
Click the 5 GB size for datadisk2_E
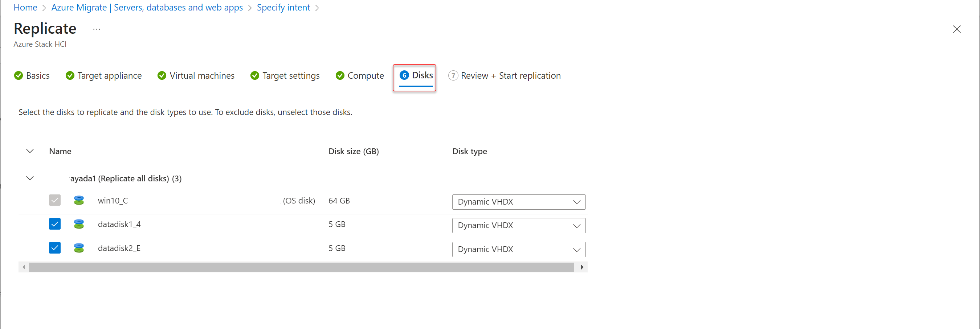coord(337,248)
